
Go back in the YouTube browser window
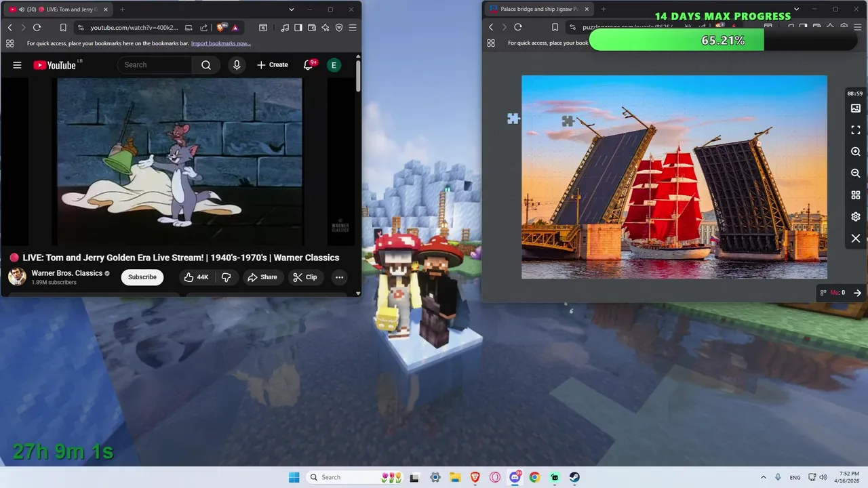(9, 28)
